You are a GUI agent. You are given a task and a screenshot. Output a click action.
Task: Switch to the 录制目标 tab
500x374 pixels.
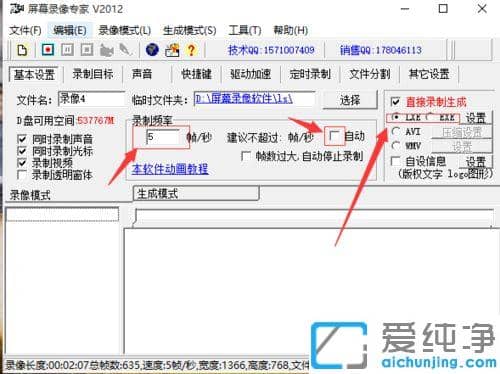pyautogui.click(x=93, y=74)
